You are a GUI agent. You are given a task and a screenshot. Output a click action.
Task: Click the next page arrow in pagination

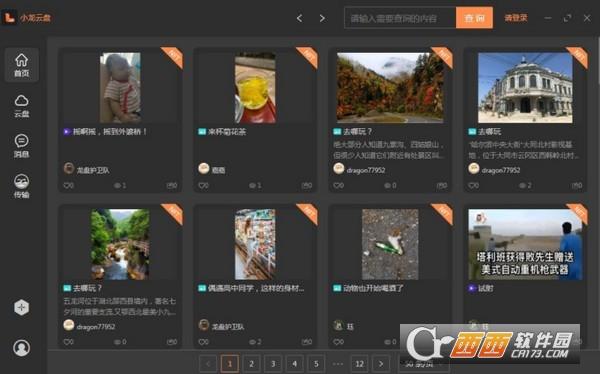click(x=381, y=364)
